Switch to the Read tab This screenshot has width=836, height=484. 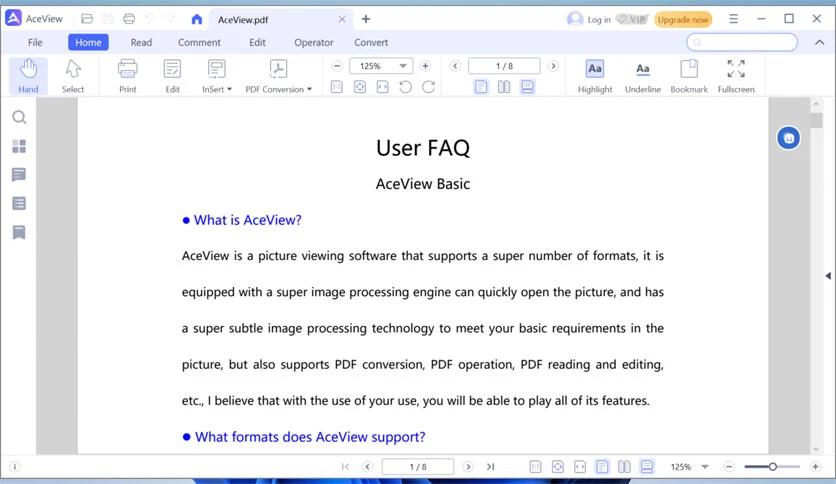click(141, 42)
